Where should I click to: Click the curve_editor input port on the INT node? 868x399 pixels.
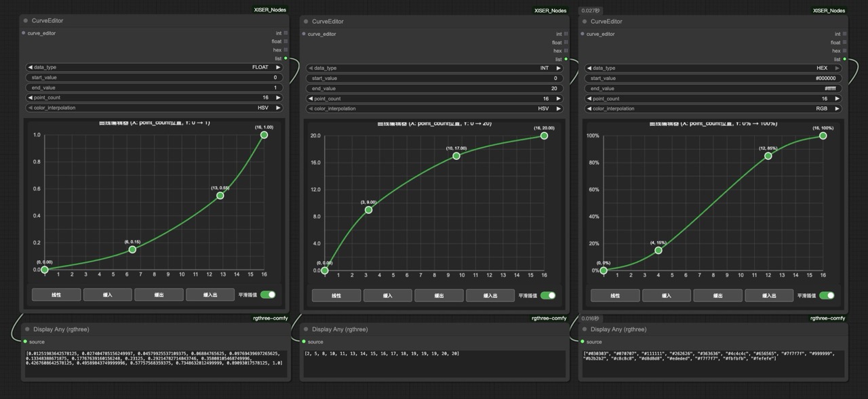coord(304,34)
